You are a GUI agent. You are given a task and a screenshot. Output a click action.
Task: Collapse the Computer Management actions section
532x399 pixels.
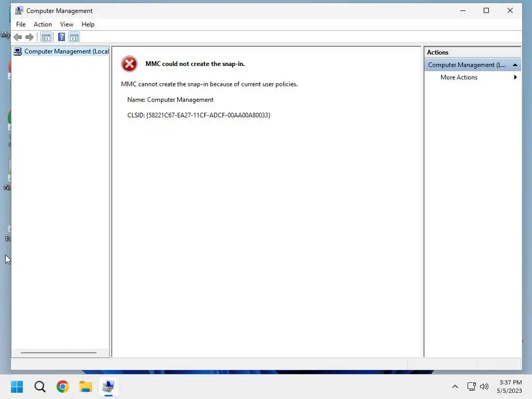pos(515,65)
